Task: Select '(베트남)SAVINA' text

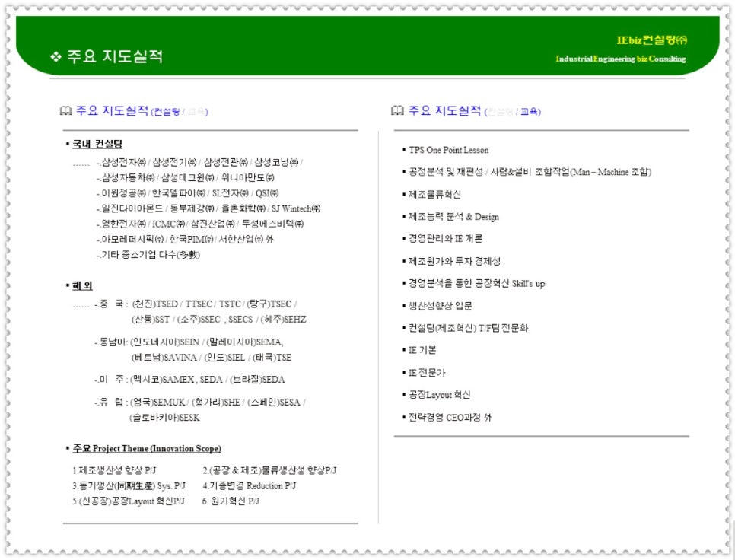Action: [x=164, y=358]
